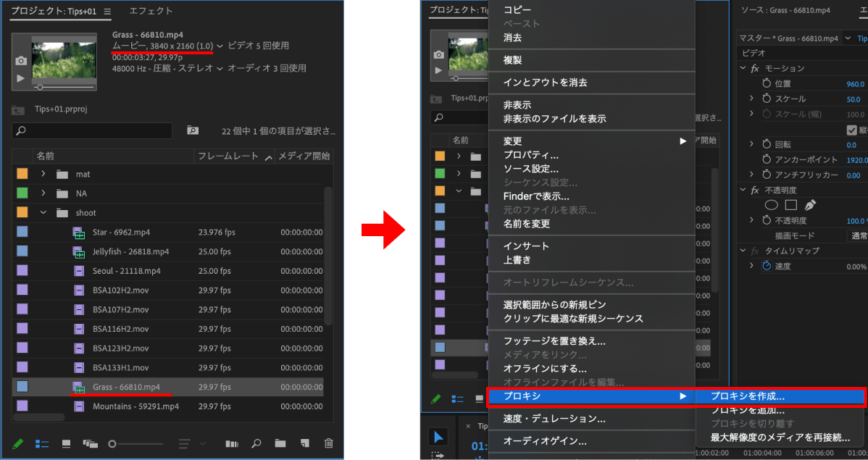Toggle animation stopwatch for 速度

coord(767,267)
